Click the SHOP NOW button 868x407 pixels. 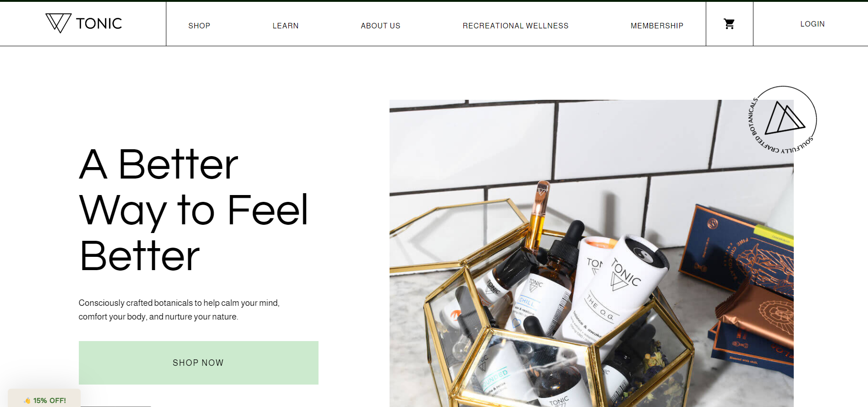point(198,363)
